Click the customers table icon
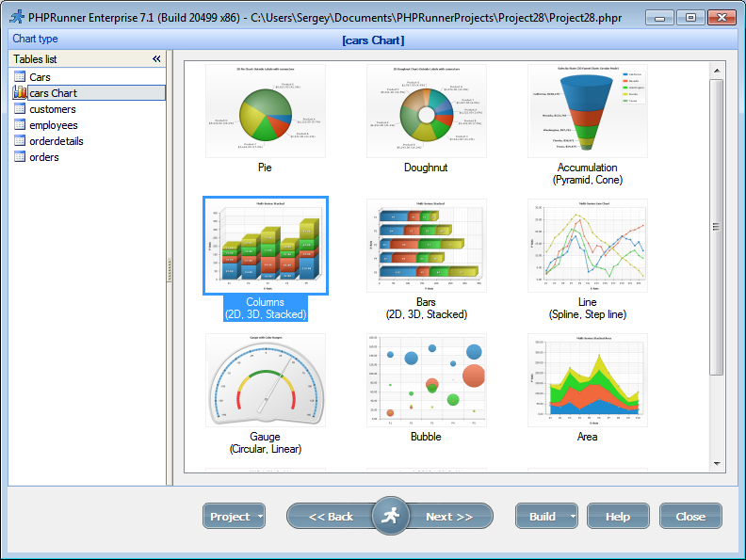Image resolution: width=746 pixels, height=560 pixels. [x=20, y=109]
